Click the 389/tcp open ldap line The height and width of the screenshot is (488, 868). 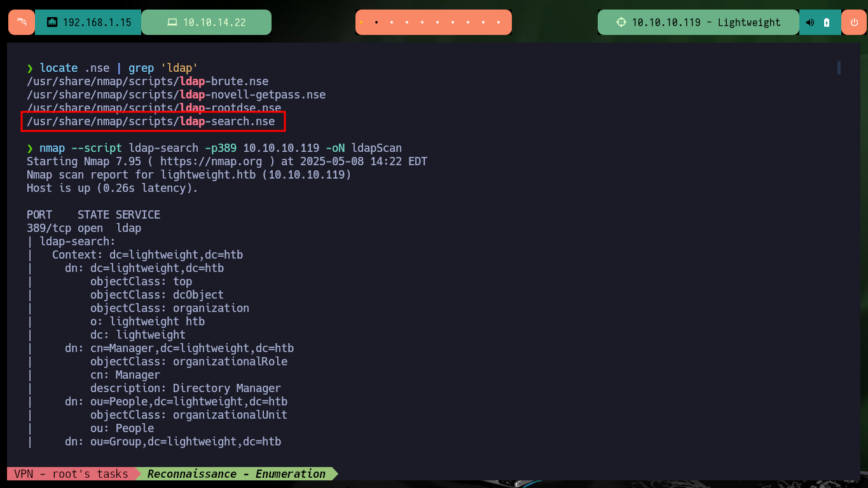point(84,228)
